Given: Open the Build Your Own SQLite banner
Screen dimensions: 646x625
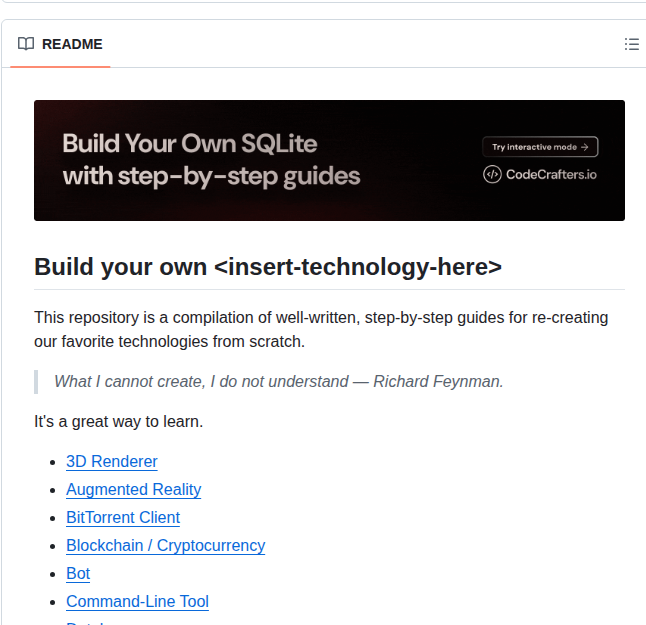Looking at the screenshot, I should click(329, 160).
